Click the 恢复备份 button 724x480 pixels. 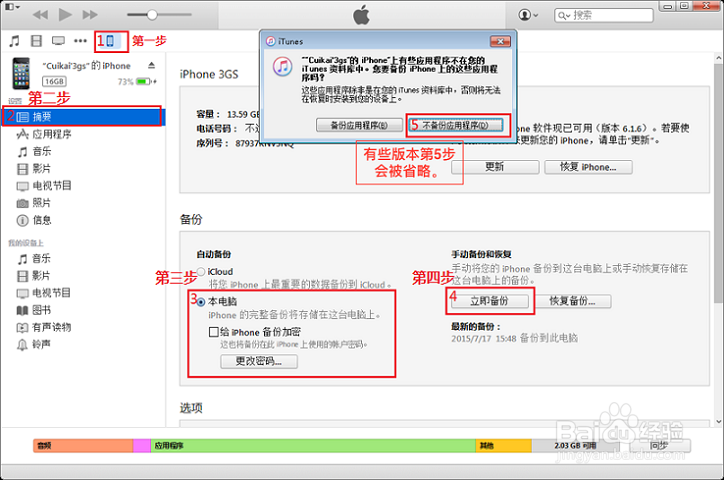[x=573, y=301]
